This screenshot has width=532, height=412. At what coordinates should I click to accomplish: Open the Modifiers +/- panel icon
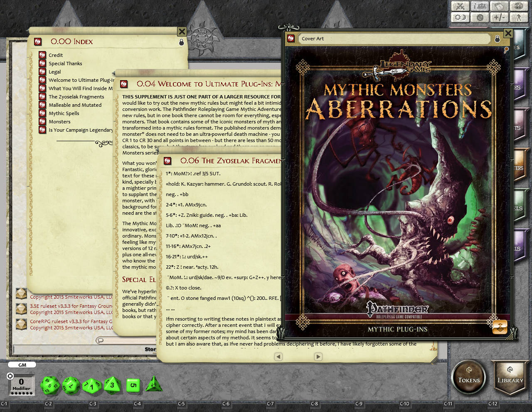point(499,17)
